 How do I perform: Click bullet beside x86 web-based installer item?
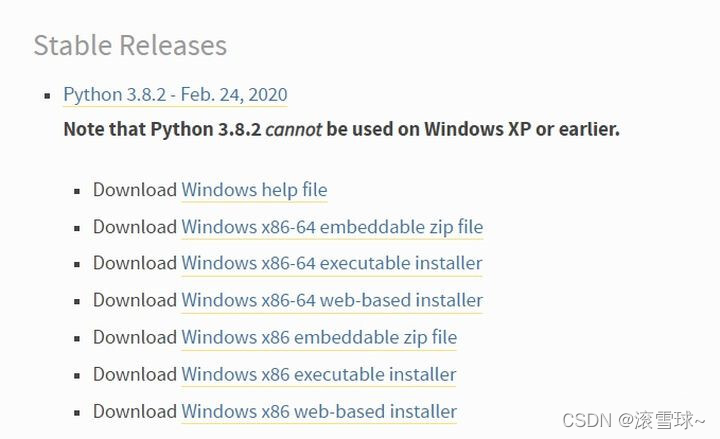[x=77, y=412]
